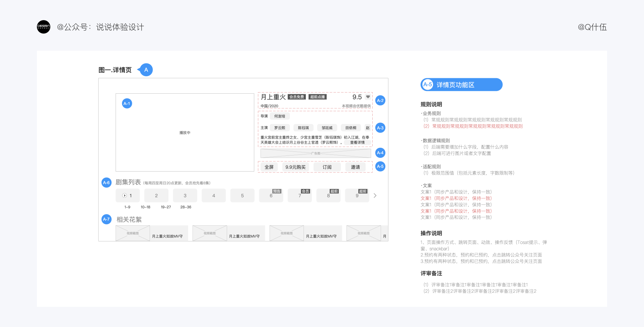Select episode 3 in the episode list

185,196
